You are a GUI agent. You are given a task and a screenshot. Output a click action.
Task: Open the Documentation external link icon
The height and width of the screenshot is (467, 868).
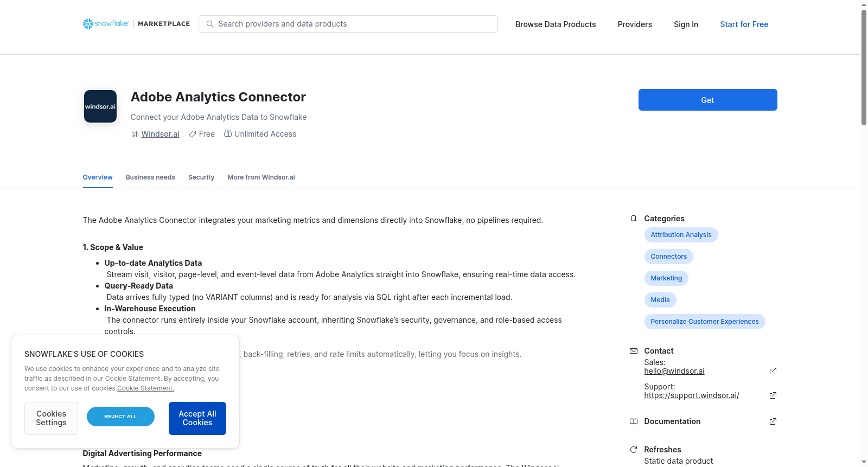click(773, 421)
